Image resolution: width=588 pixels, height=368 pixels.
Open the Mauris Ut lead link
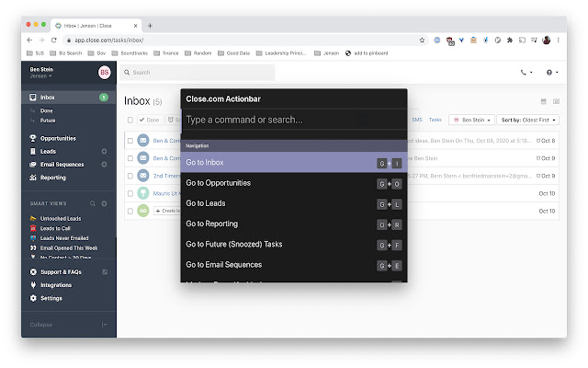(166, 194)
